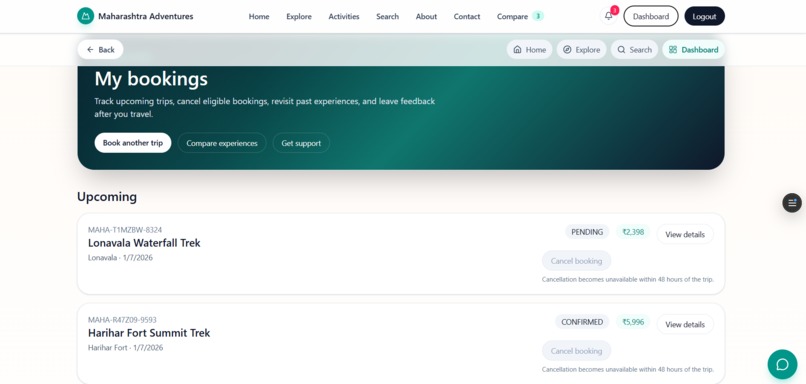Cancel booking for Harihar Fort Summit Trek
The width and height of the screenshot is (806, 384).
[576, 351]
